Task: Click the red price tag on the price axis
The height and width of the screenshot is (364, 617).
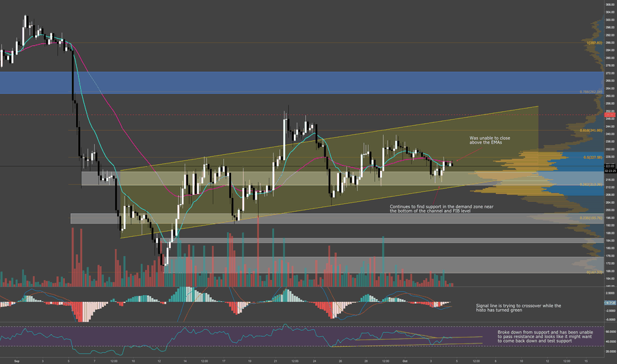Action: (x=610, y=115)
